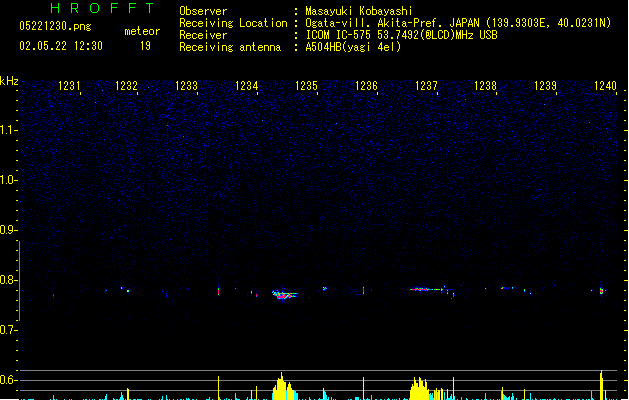Click the Receiver label
Image resolution: width=629 pixels, height=400 pixels.
click(x=203, y=35)
